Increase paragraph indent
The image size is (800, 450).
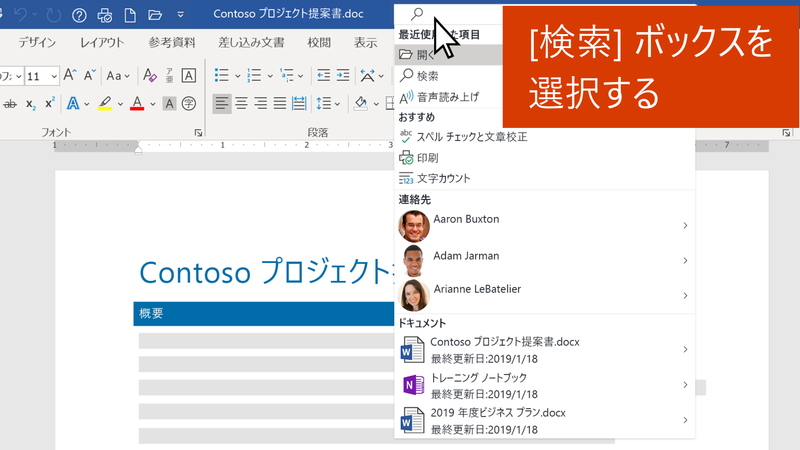(x=343, y=76)
